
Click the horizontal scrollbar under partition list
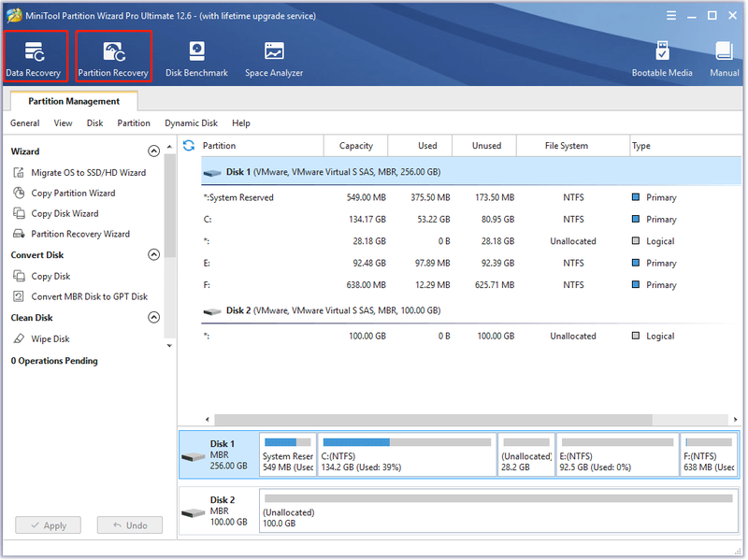coord(433,420)
